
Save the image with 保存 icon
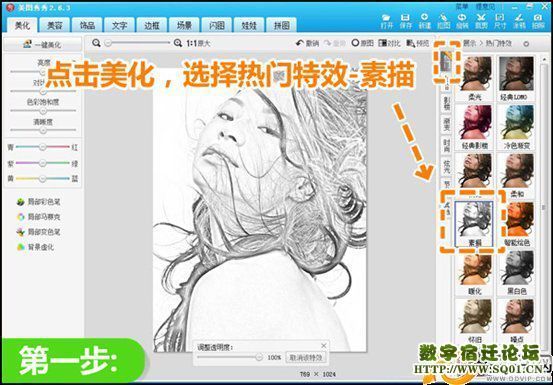(x=406, y=22)
